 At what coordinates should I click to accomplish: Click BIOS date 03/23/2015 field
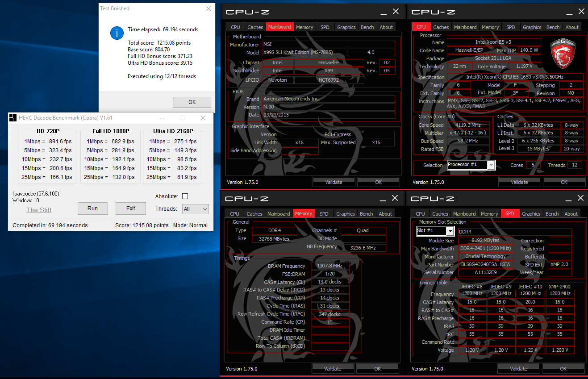point(329,115)
